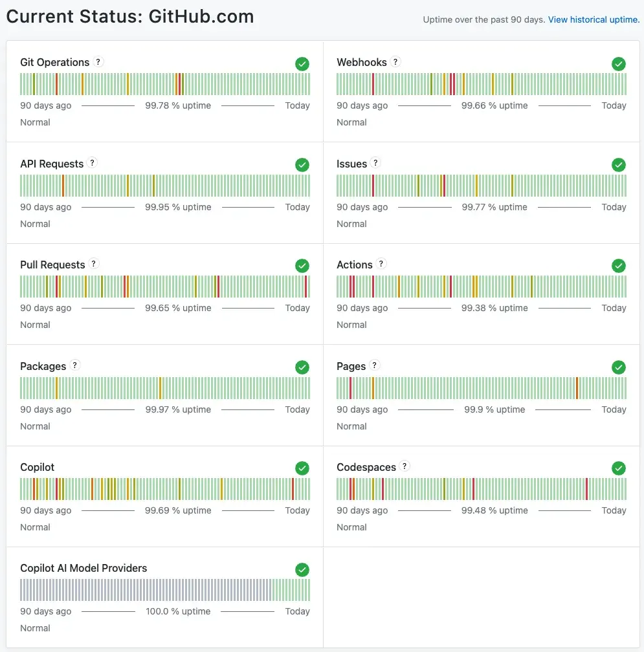Click the Pull Requests component title
This screenshot has height=652, width=644.
[52, 265]
